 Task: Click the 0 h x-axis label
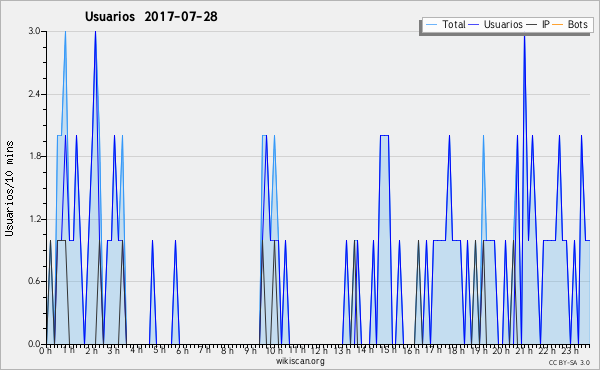(46, 350)
